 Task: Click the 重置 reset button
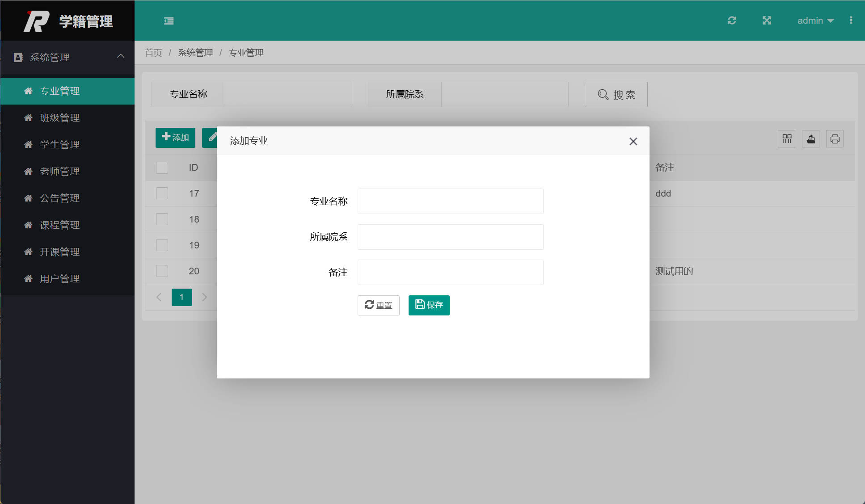[378, 305]
